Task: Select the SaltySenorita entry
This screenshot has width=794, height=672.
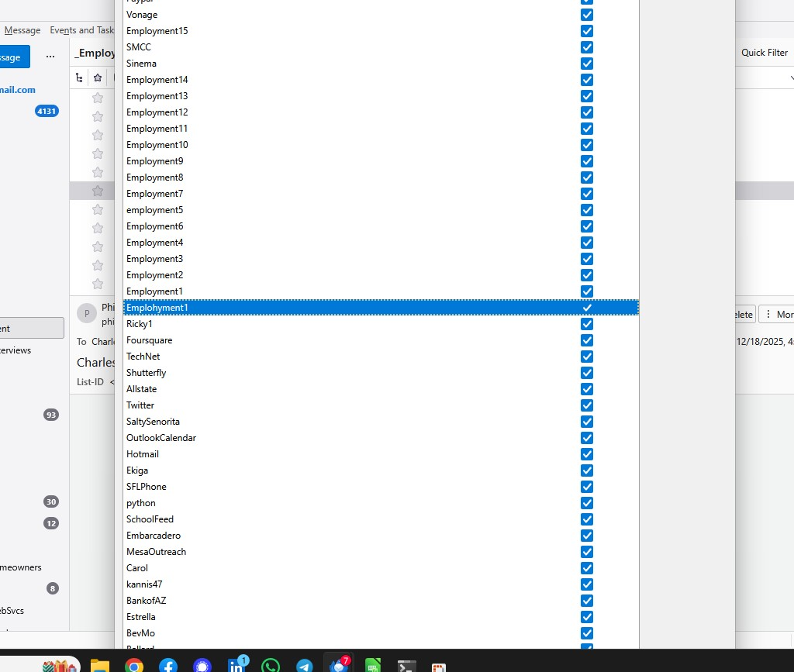Action: 381,422
